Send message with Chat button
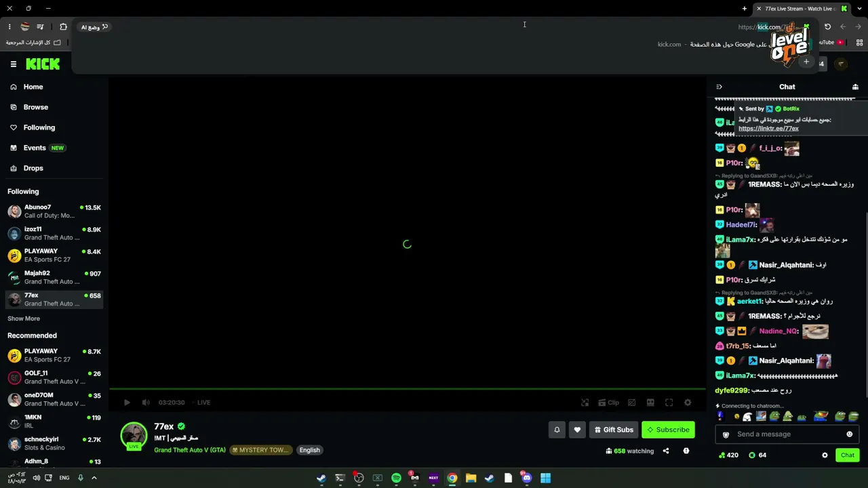Screen dimensions: 868x488 (x=848, y=455)
